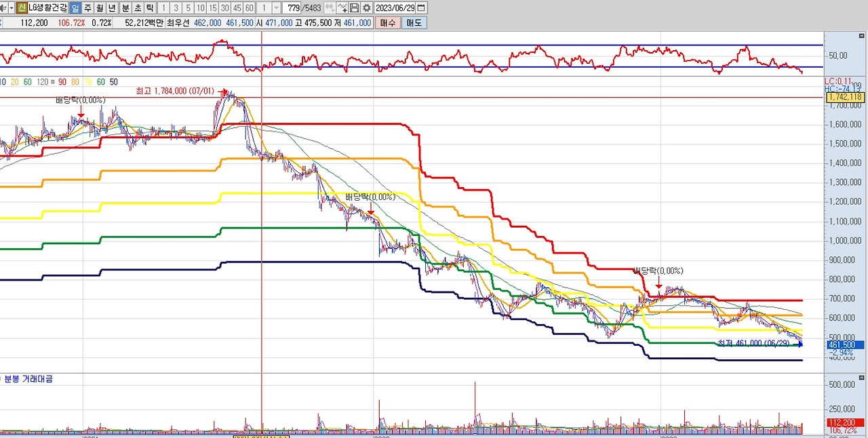Click the grayed compare-chart icon beside 5483

[329, 7]
